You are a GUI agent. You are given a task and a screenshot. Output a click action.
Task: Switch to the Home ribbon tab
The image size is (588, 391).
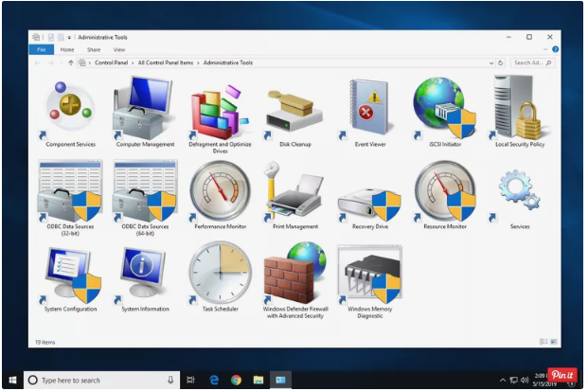click(67, 49)
